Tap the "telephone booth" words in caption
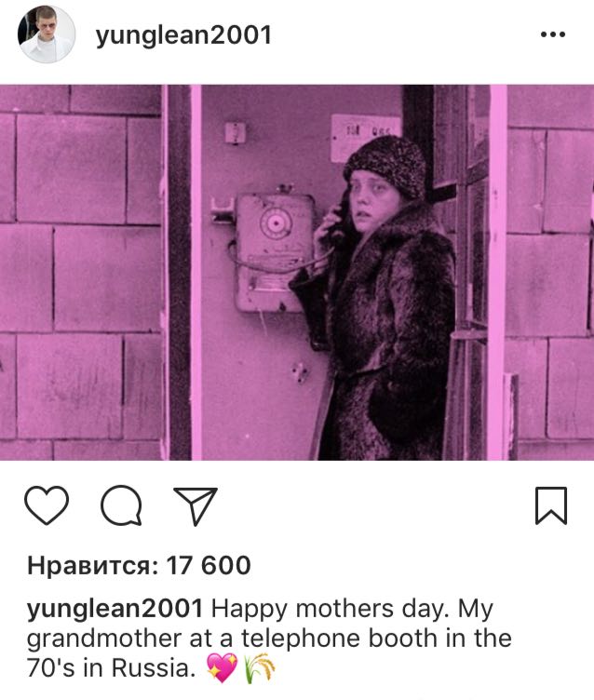 pos(339,639)
